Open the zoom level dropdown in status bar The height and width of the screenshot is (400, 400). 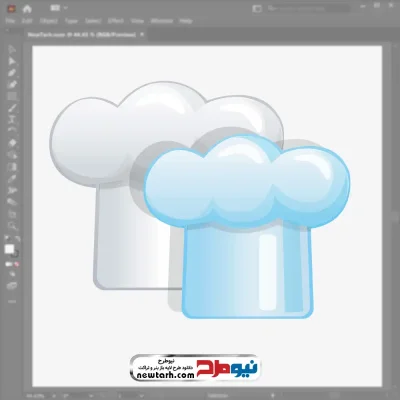pyautogui.click(x=53, y=396)
